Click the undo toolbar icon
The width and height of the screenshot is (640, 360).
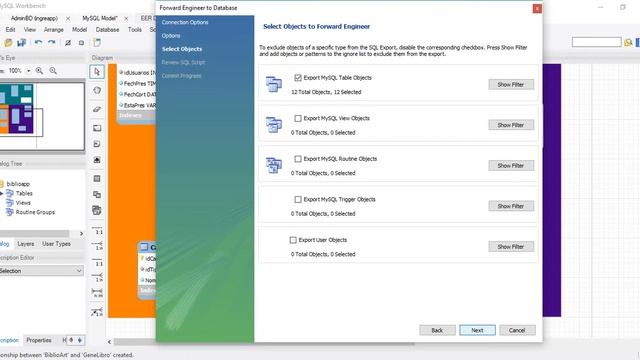pos(38,42)
